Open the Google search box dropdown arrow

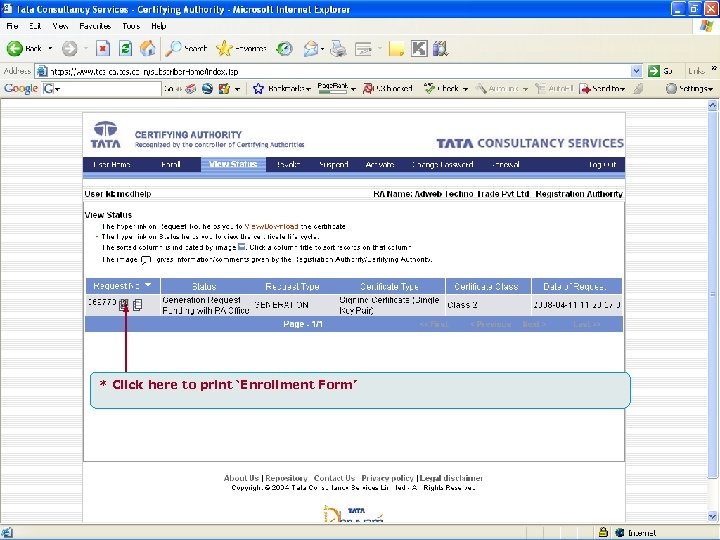point(57,89)
